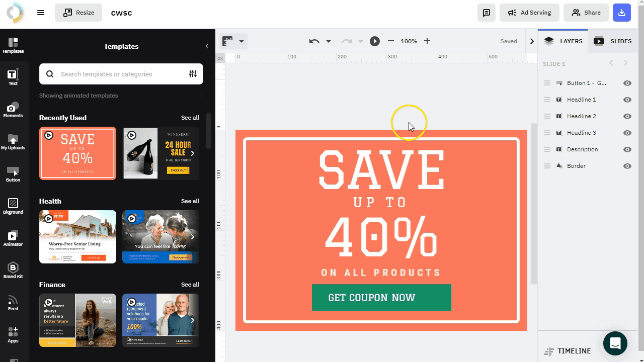644x362 pixels.
Task: Open the Text panel in sidebar
Action: click(x=13, y=77)
